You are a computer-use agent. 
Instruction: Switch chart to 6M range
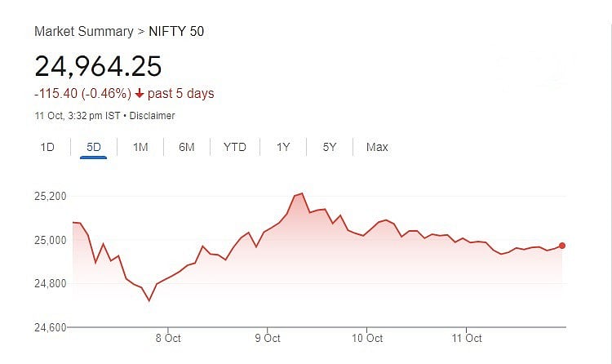(x=187, y=147)
